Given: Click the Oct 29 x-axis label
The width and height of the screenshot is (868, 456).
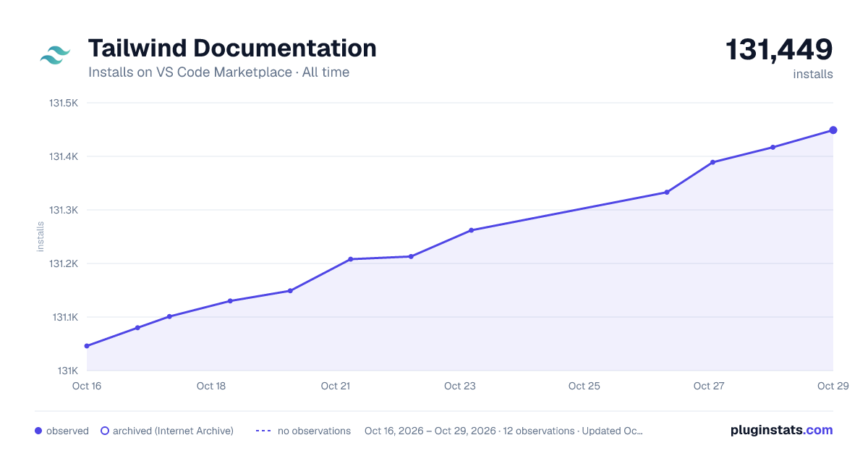Looking at the screenshot, I should click(x=832, y=386).
